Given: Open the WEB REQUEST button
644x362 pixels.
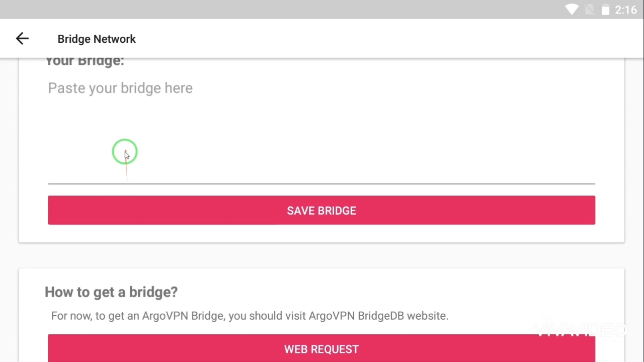Looking at the screenshot, I should click(x=321, y=348).
